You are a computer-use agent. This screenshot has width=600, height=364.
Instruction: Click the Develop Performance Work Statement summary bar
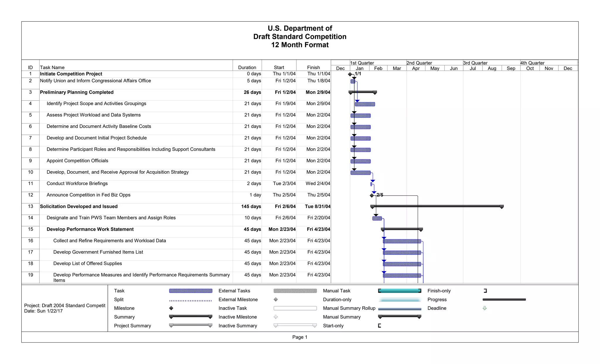[402, 229]
